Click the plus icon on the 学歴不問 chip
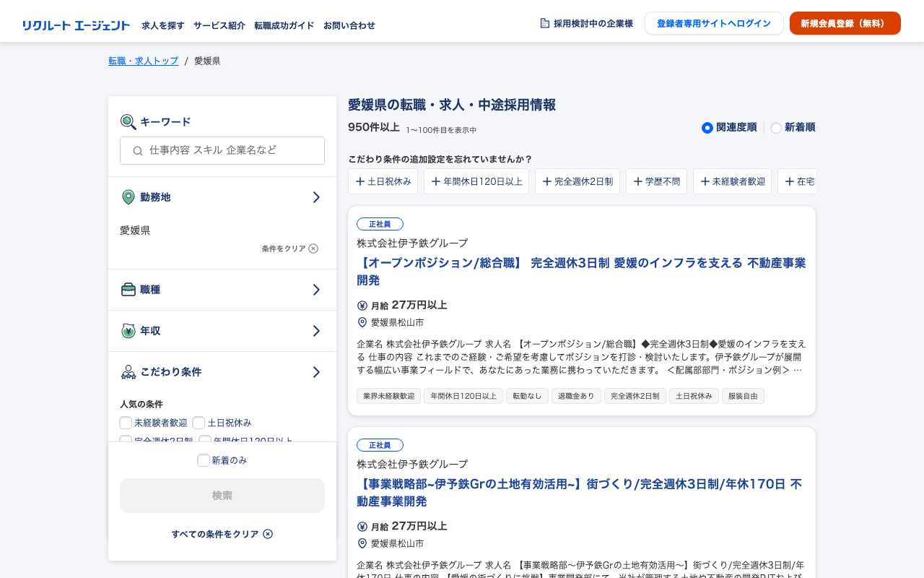 click(x=638, y=181)
